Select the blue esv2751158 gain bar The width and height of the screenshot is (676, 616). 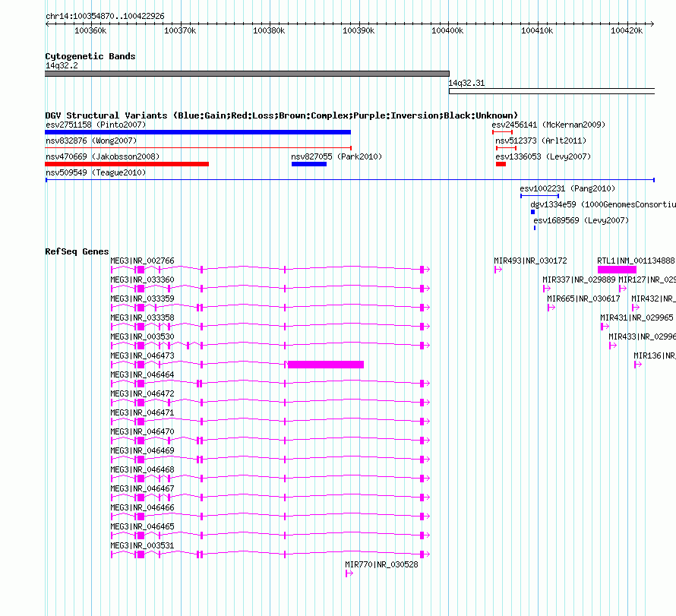coord(198,132)
